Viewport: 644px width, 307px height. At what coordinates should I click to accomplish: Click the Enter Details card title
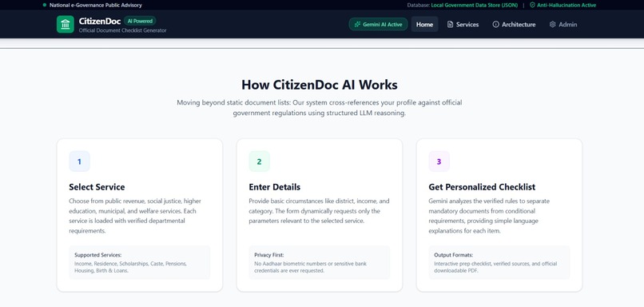pyautogui.click(x=275, y=187)
